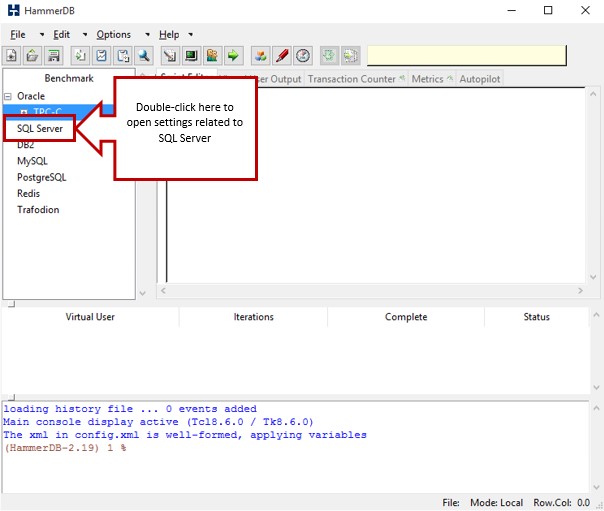Select Trafodion in the Benchmark tree
This screenshot has width=604, height=511.
[x=38, y=209]
